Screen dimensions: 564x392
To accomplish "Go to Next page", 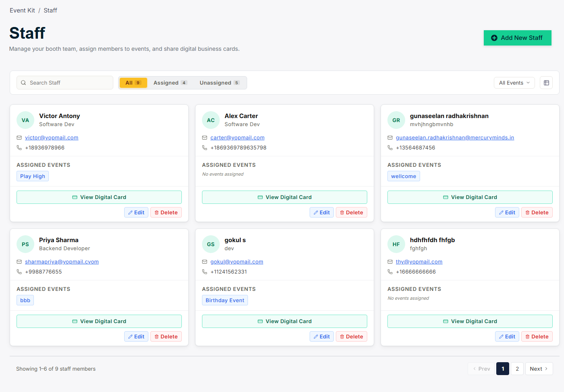I will tap(539, 369).
